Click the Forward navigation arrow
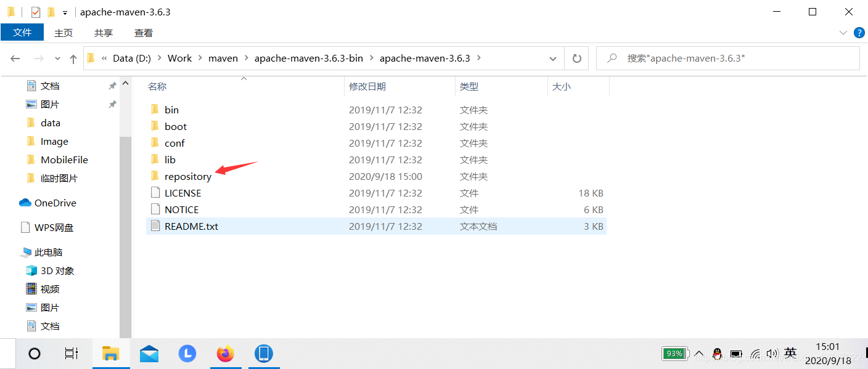 38,59
